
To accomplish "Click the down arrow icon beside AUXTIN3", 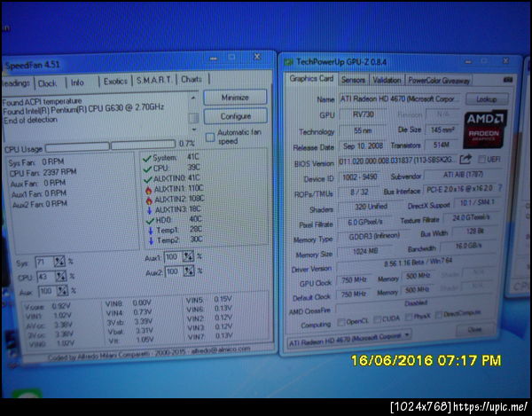I will point(149,210).
